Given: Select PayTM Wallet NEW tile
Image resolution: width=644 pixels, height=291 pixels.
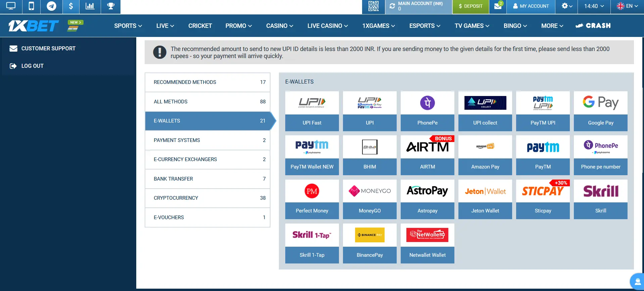Looking at the screenshot, I should (x=312, y=155).
